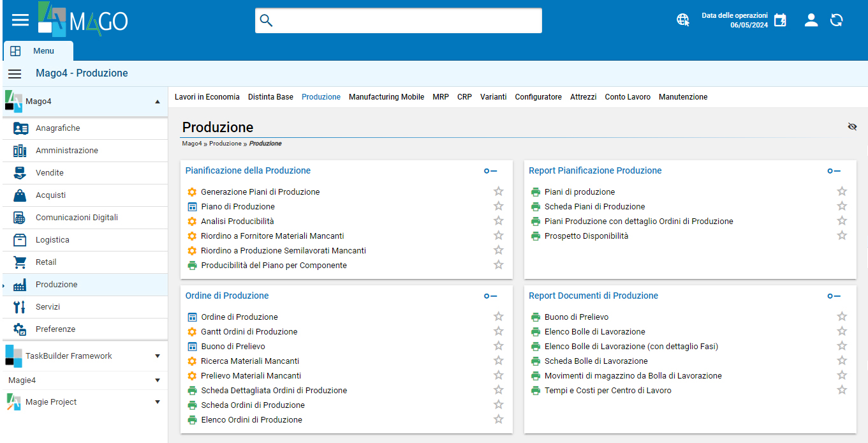Image resolution: width=868 pixels, height=443 pixels.
Task: Open the Distinta Base tab
Action: [x=270, y=97]
